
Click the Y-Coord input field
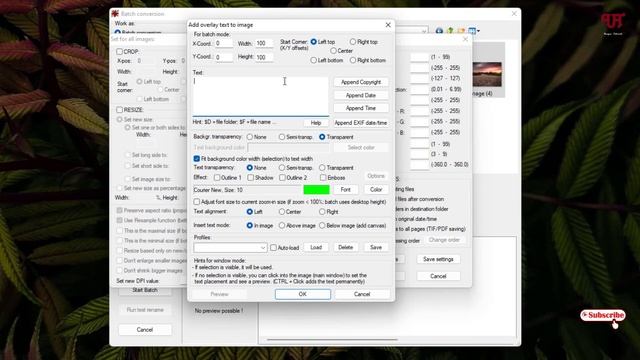tap(224, 57)
